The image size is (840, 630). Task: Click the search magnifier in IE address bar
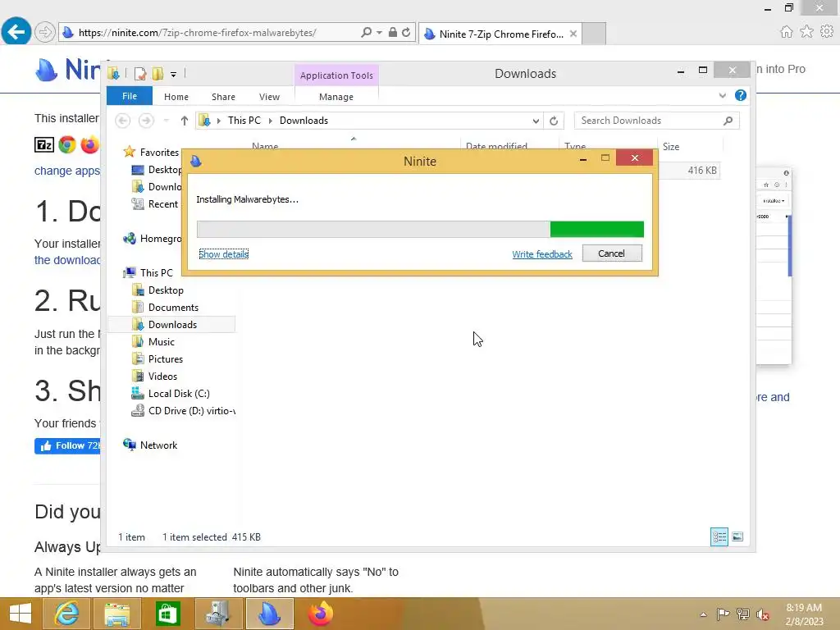tap(366, 32)
